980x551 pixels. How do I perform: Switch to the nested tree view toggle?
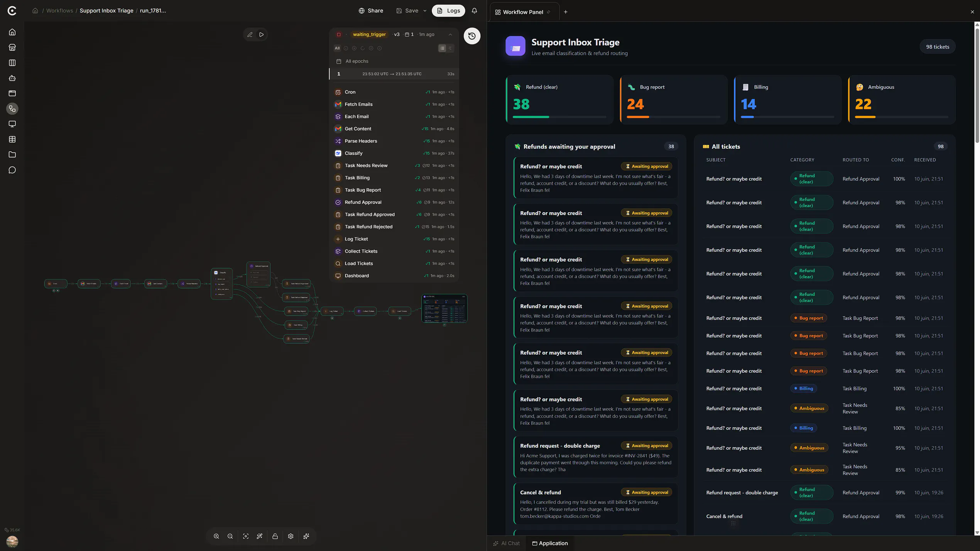tap(450, 48)
